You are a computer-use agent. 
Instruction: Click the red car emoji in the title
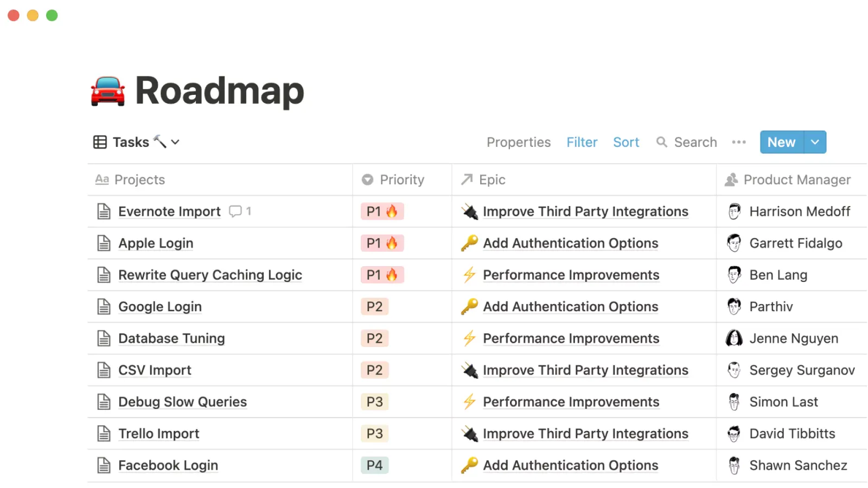107,91
